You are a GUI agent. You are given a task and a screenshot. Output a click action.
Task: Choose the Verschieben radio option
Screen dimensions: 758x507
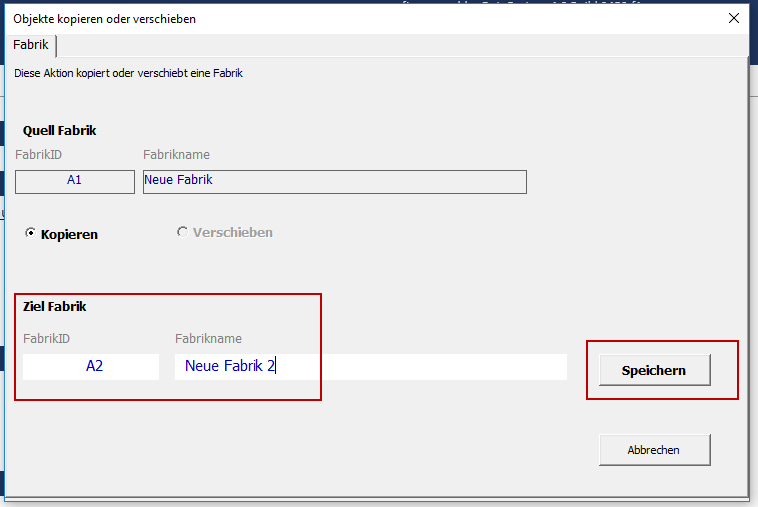tap(182, 232)
